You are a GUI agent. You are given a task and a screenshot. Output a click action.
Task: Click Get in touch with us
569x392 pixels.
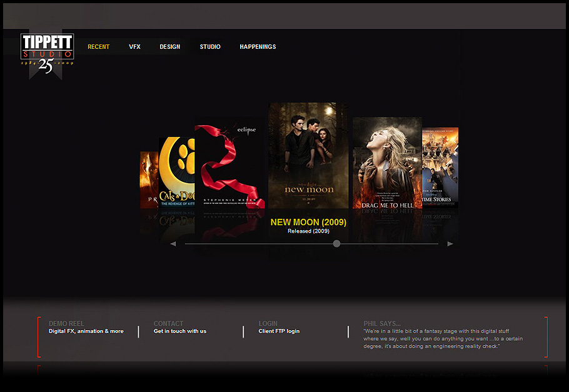coord(180,331)
